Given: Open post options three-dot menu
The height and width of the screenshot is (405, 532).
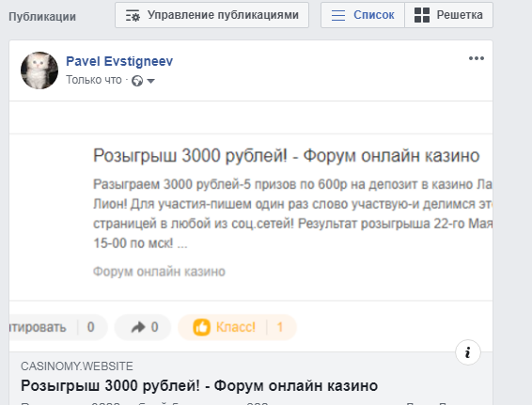Looking at the screenshot, I should 476,58.
